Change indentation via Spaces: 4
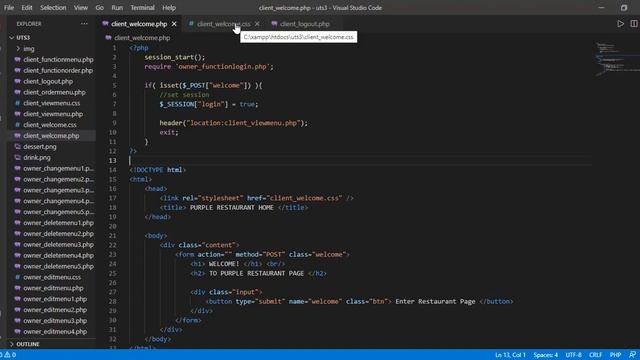 point(545,355)
